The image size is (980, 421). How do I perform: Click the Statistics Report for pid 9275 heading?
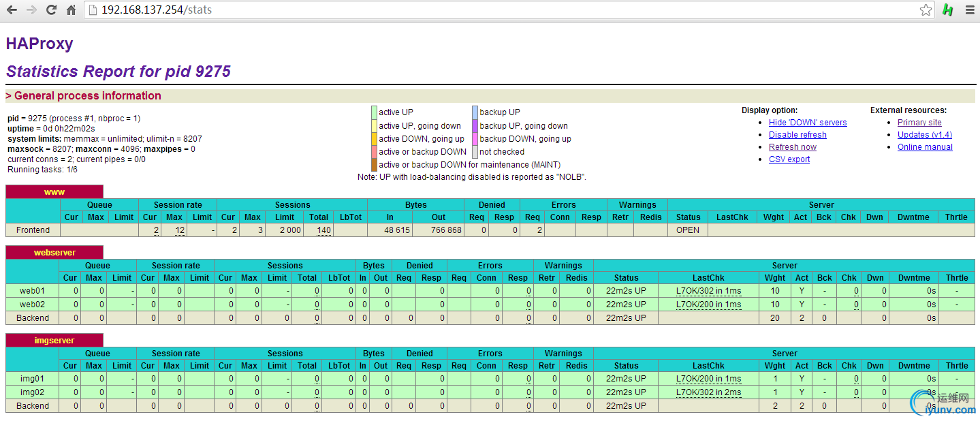tap(118, 72)
